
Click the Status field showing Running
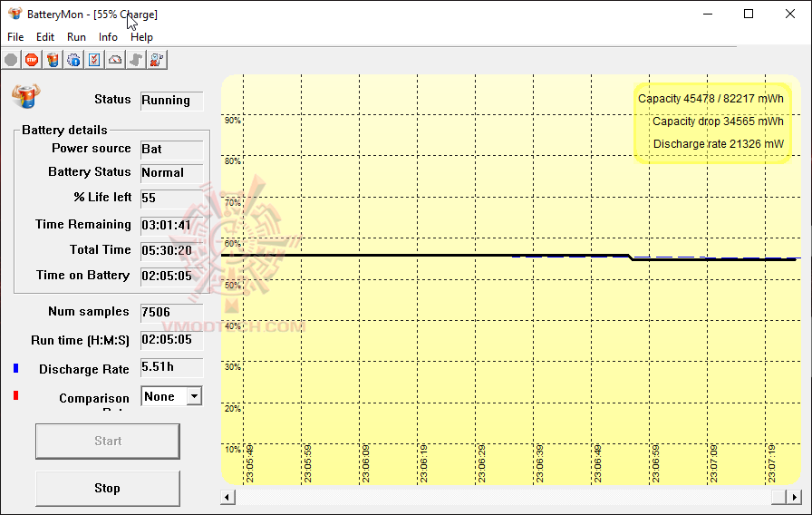pos(171,101)
